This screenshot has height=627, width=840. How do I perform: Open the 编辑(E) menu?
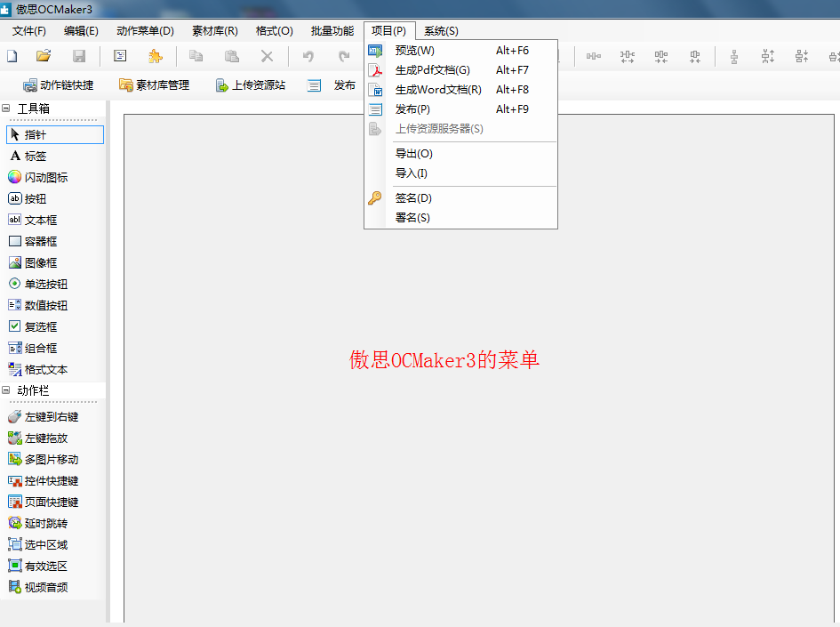[x=81, y=31]
